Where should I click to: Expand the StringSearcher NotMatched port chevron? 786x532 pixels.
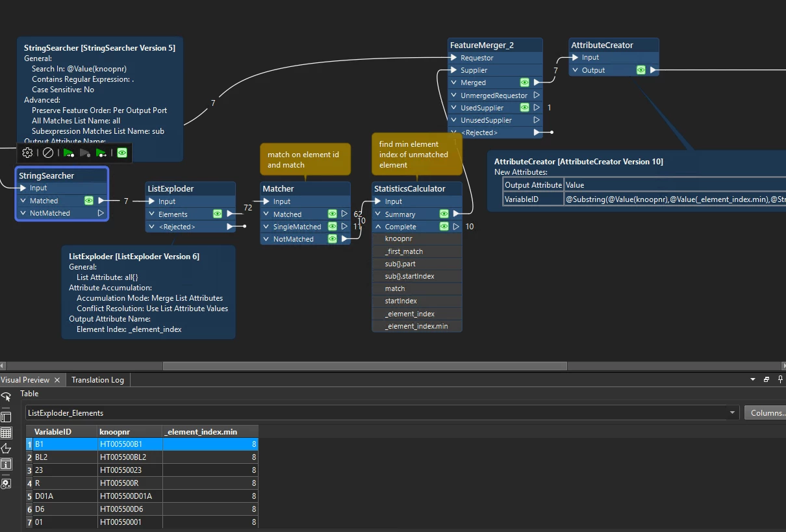pos(23,213)
